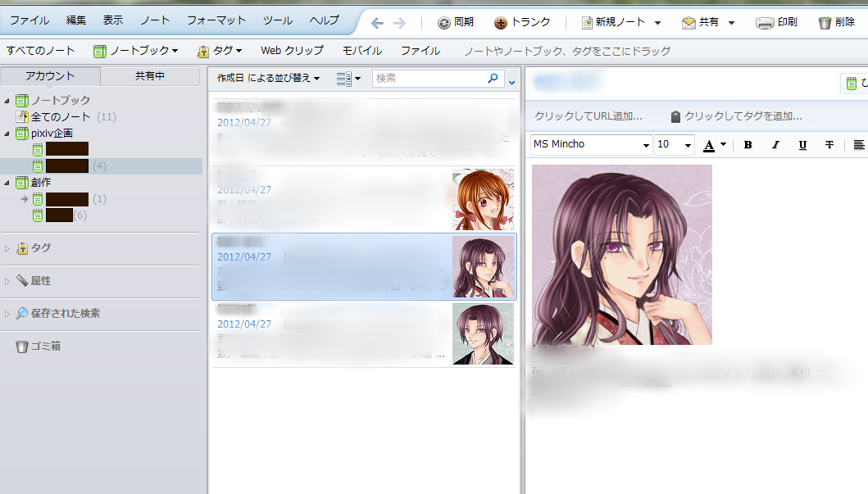Screen dimensions: 868x494
Task: Toggle bold formatting
Action: coord(748,145)
